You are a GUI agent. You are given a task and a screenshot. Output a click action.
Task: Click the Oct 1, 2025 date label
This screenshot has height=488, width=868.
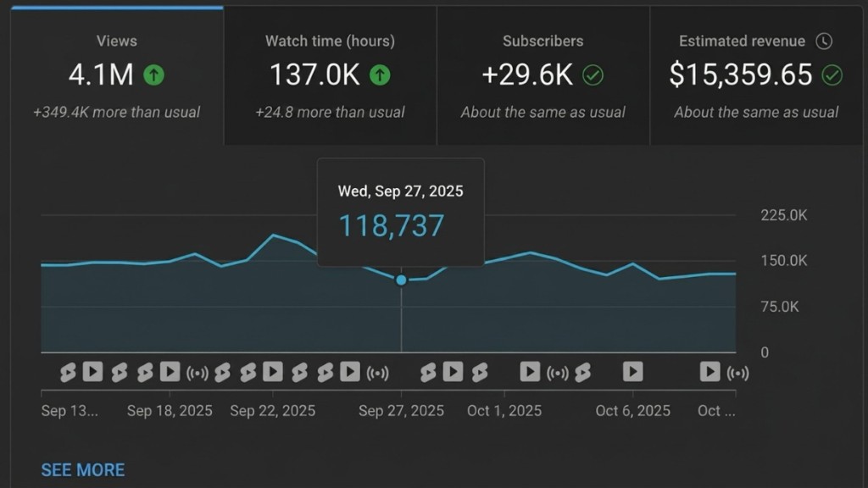504,411
